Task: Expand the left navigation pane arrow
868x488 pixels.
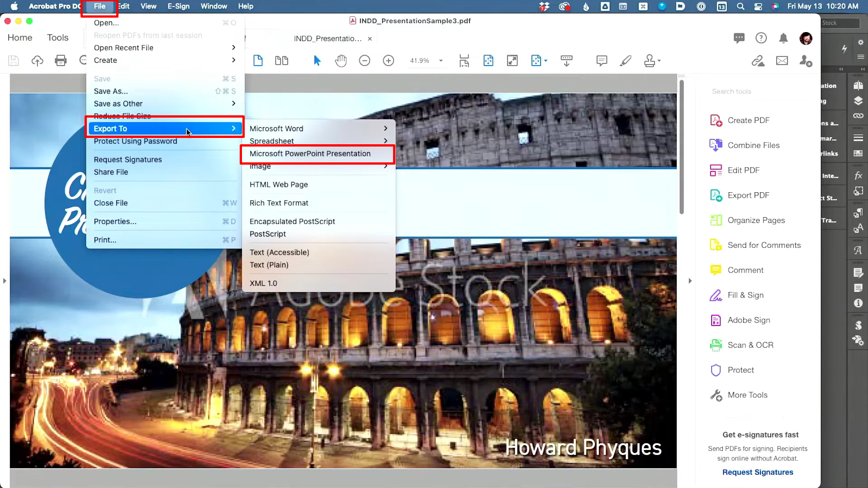Action: point(5,281)
